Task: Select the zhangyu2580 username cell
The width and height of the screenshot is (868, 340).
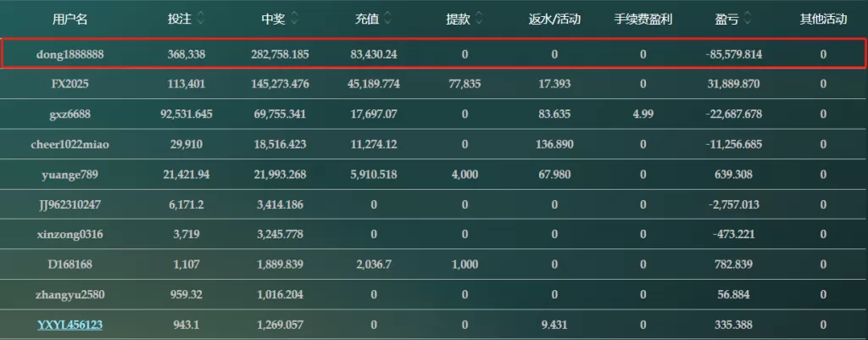Action: coord(70,294)
